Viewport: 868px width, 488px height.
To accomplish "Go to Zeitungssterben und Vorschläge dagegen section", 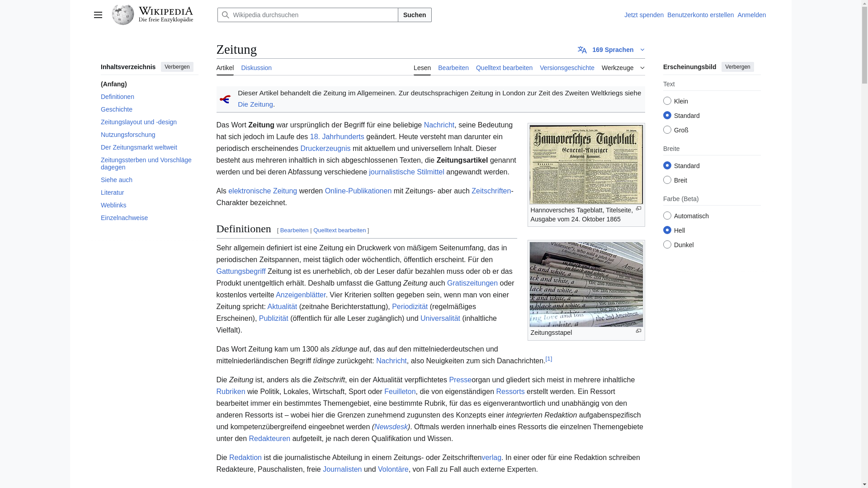I will 146,164.
